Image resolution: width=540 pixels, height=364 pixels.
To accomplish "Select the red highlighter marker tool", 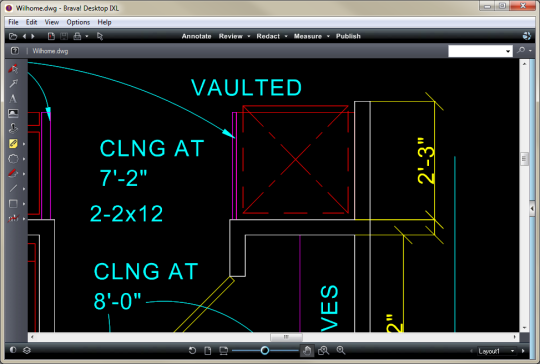I will pyautogui.click(x=13, y=173).
